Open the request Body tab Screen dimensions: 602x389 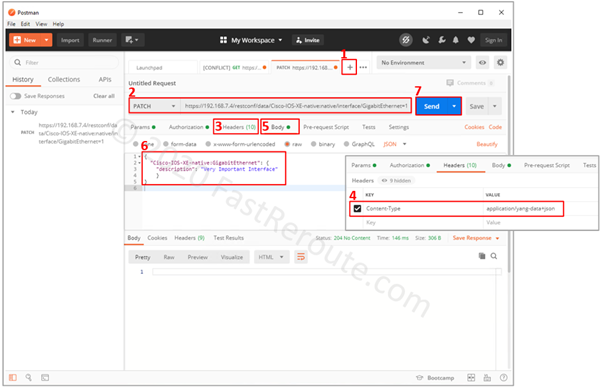pyautogui.click(x=281, y=127)
